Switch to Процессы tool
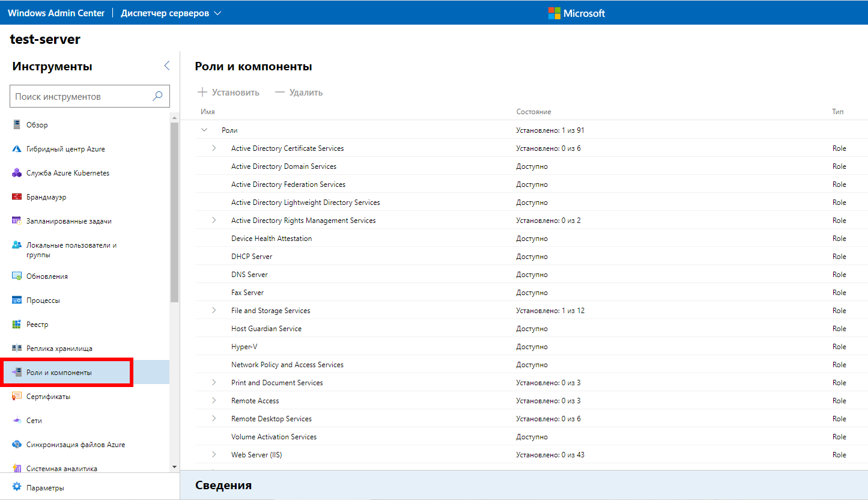 [x=43, y=300]
